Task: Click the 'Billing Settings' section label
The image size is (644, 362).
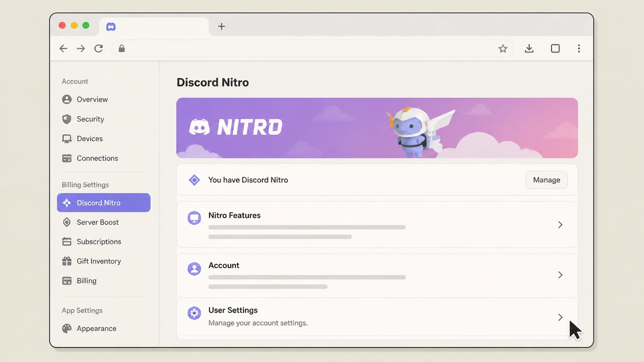Action: (x=85, y=185)
